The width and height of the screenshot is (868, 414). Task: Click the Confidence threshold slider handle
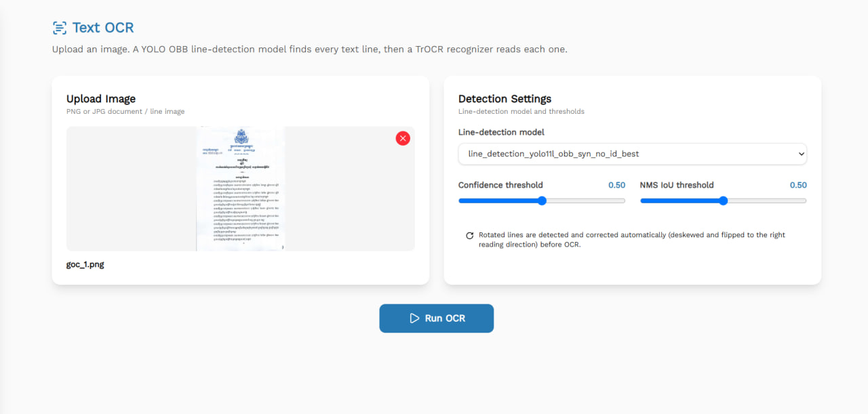(542, 201)
